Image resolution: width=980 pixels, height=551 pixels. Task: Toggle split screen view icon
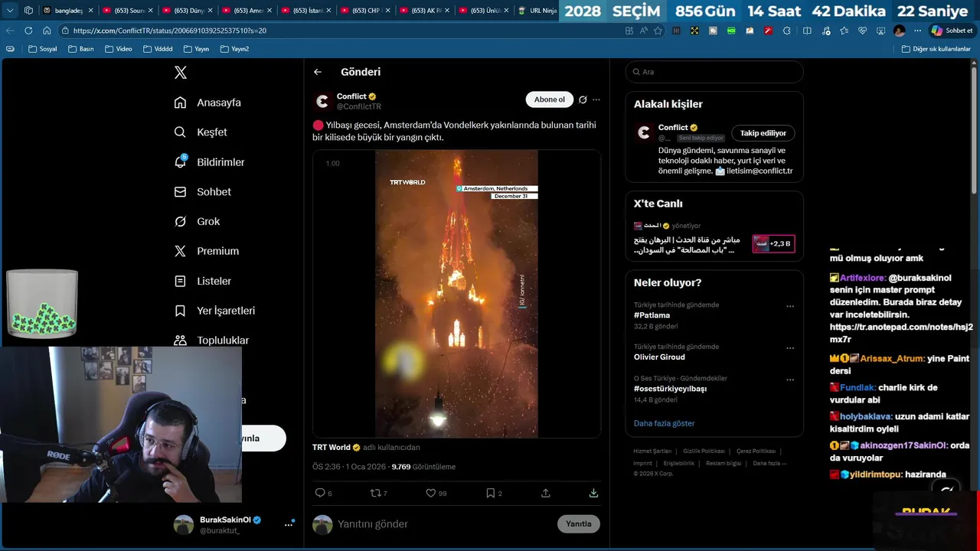[x=807, y=31]
